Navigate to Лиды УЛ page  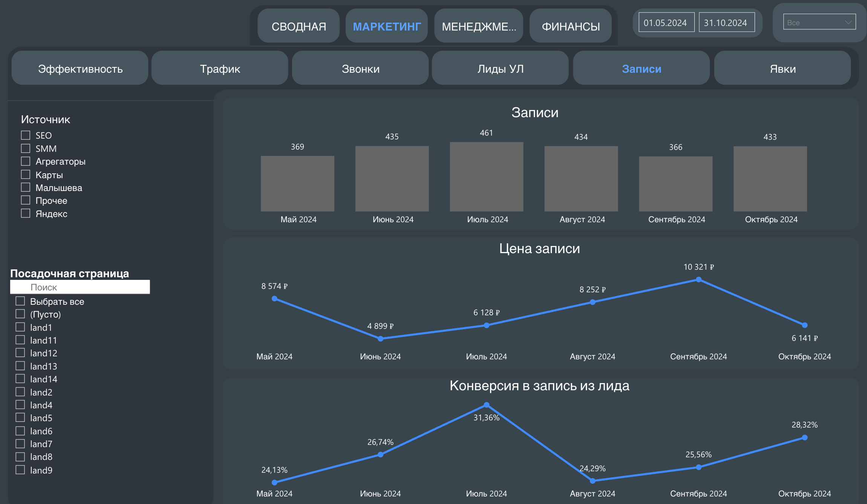500,69
